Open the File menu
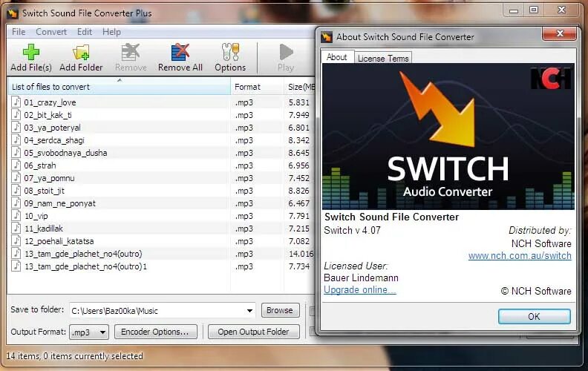This screenshot has height=371, width=588. click(19, 32)
